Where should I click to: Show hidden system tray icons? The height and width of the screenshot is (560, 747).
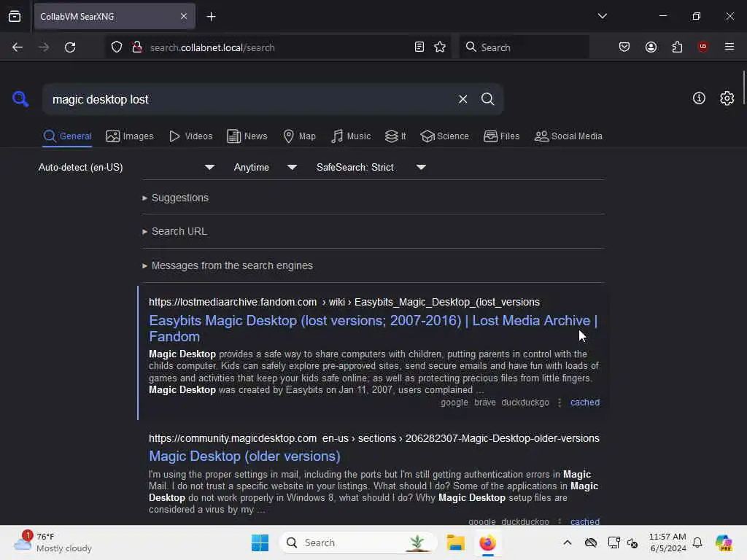(x=568, y=542)
